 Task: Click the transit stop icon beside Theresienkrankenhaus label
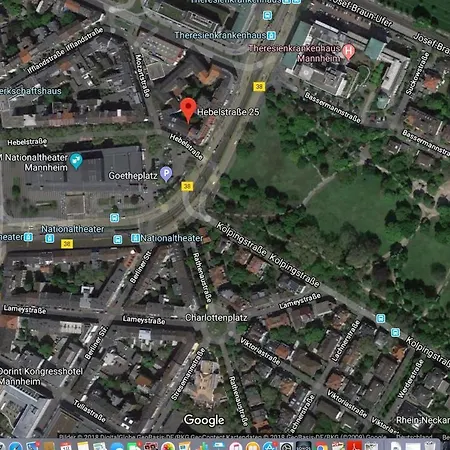[x=272, y=35]
